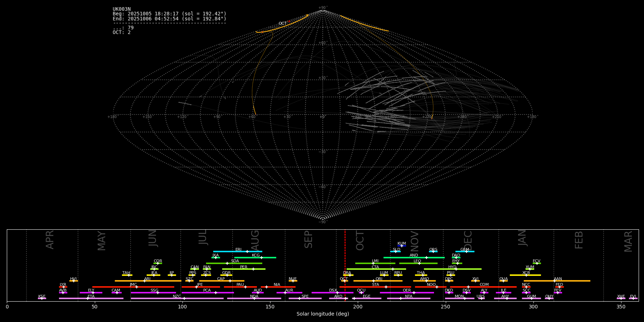The height and width of the screenshot is (322, 644).
Task: Click the DEC month label
Action: coord(468,240)
